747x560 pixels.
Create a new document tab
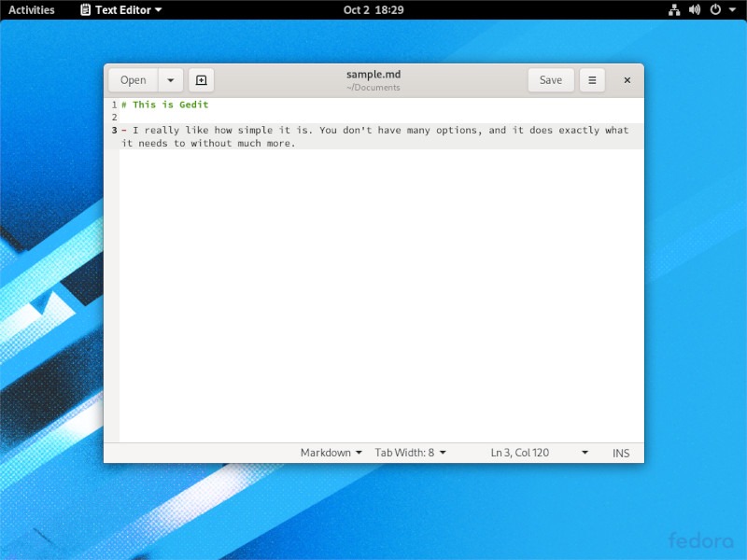pos(200,80)
